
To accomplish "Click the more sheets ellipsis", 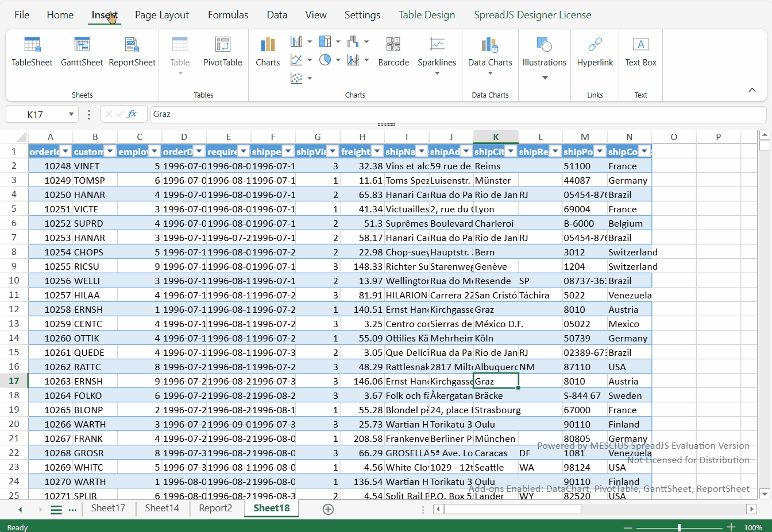I will (72, 509).
